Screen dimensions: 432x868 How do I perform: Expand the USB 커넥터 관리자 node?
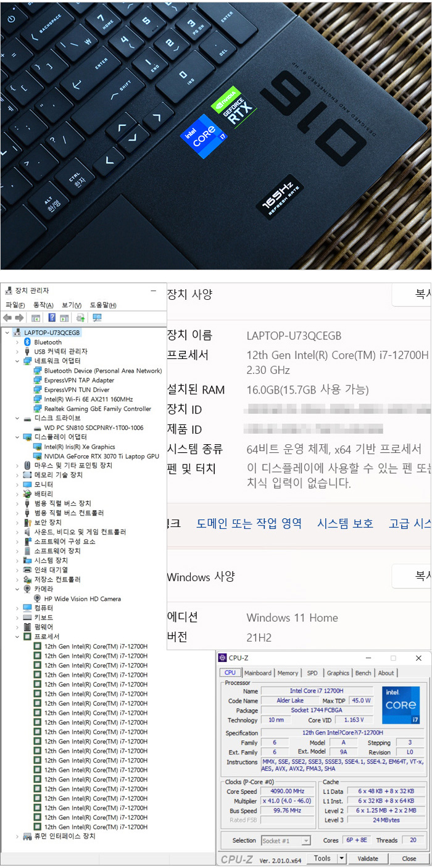coord(17,352)
